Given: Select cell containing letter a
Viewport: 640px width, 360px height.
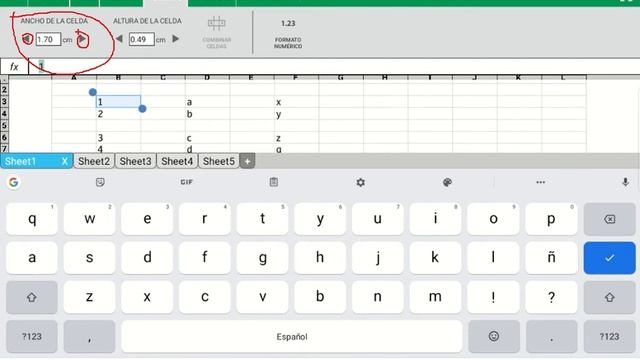Looking at the screenshot, I should [207, 102].
